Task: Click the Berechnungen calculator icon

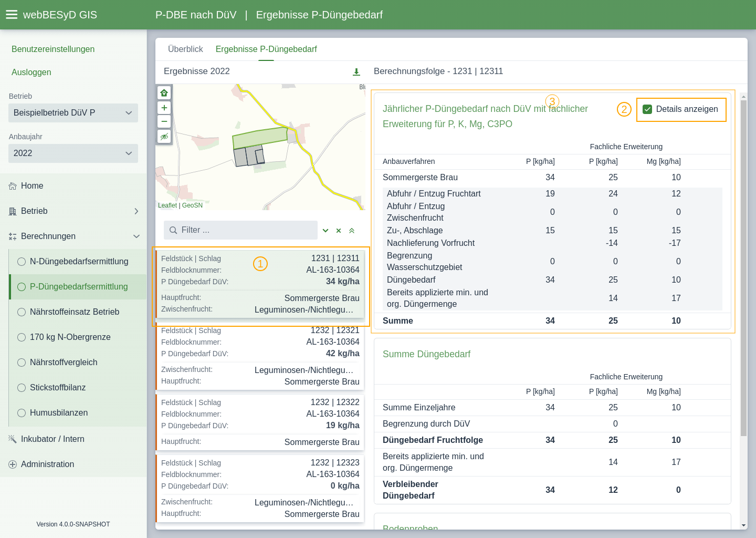Action: point(13,236)
